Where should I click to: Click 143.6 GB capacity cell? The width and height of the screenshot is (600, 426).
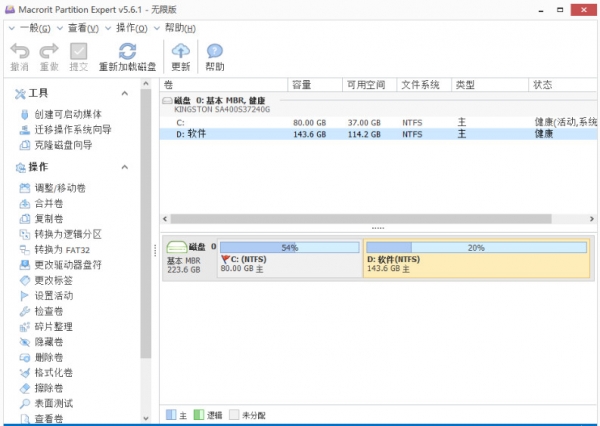point(310,134)
